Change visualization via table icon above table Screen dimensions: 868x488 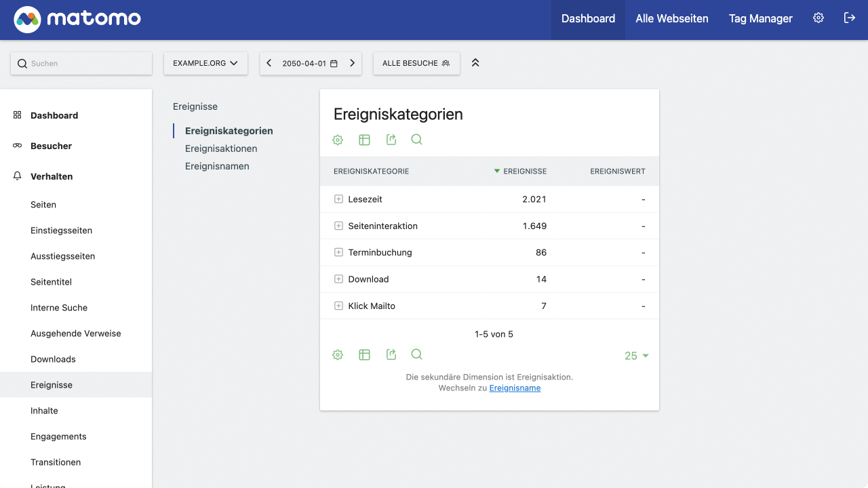click(364, 140)
